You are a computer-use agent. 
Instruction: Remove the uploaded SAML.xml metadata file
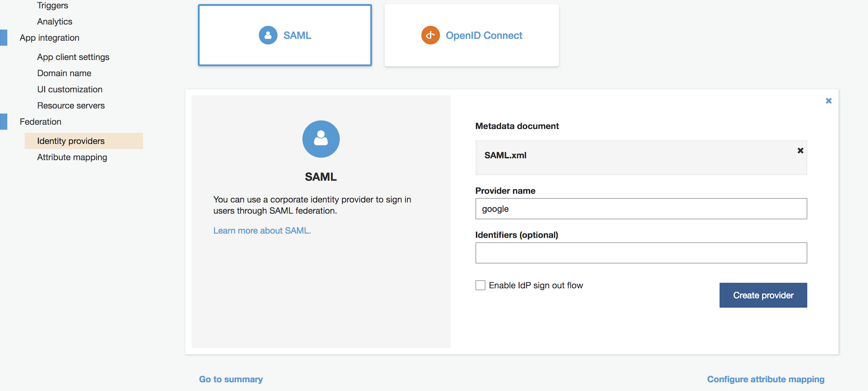(800, 150)
